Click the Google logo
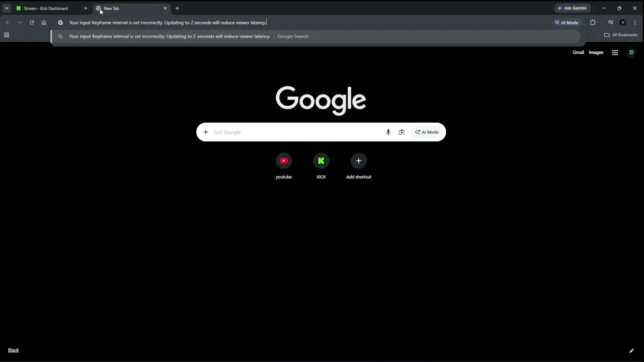The width and height of the screenshot is (644, 362). (321, 100)
